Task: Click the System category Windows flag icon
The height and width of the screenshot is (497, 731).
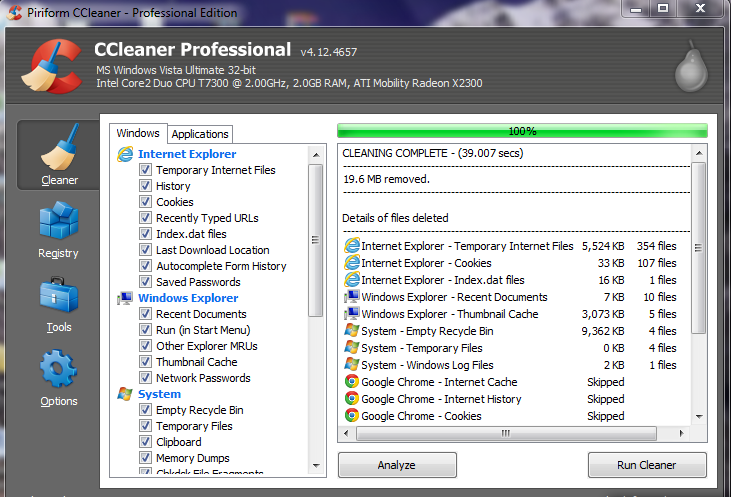Action: click(x=125, y=394)
